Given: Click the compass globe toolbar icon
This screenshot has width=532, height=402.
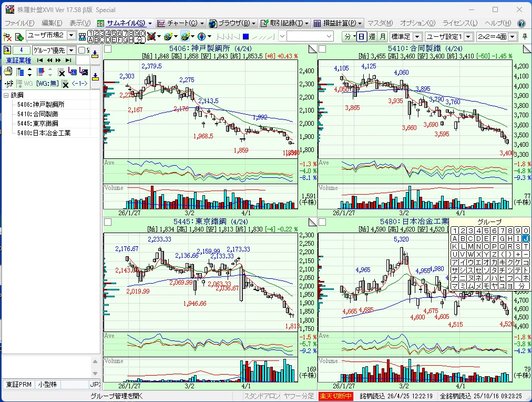Looking at the screenshot, I should (x=201, y=36).
